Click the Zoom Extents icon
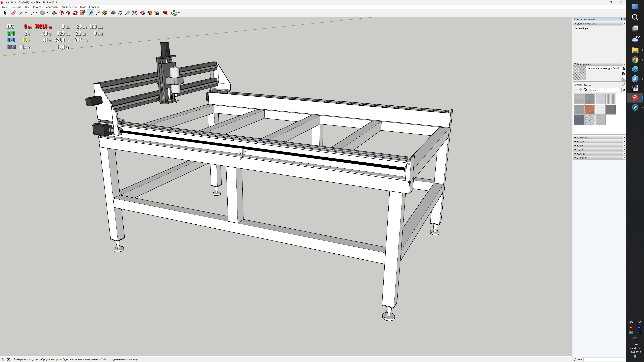644x362 pixels. tap(135, 13)
